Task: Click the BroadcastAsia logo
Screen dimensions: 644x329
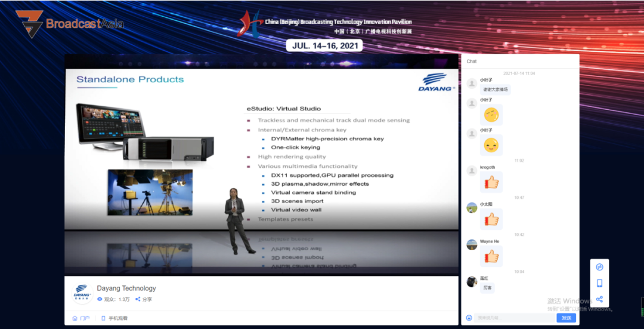Action: click(70, 24)
